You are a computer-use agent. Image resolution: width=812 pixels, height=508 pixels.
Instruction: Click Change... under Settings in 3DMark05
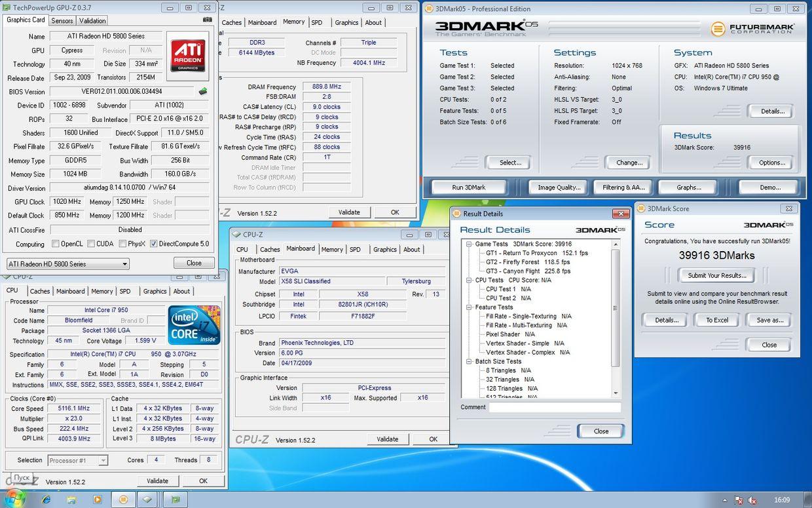pos(629,163)
